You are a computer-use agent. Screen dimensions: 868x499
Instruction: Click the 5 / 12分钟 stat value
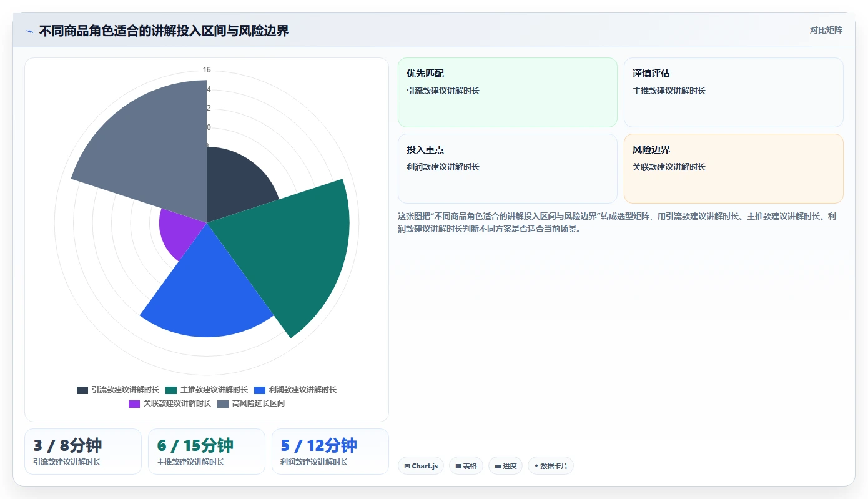coord(318,445)
